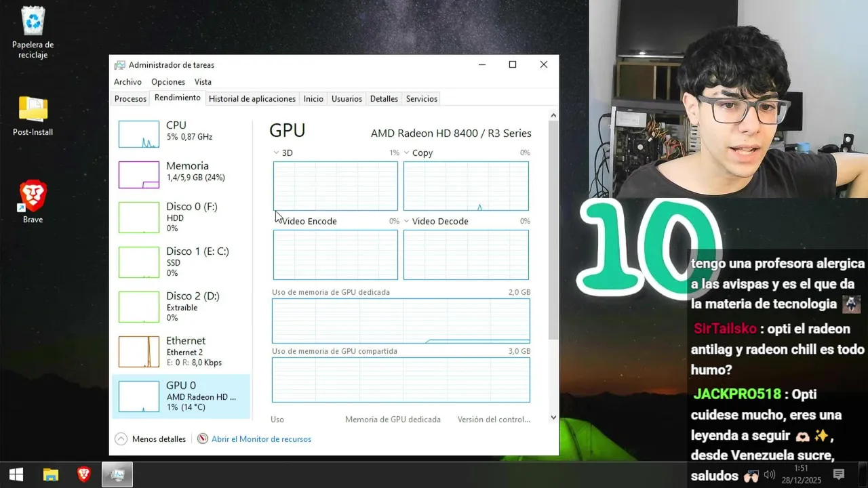Switch to the Inicio tab

(313, 99)
